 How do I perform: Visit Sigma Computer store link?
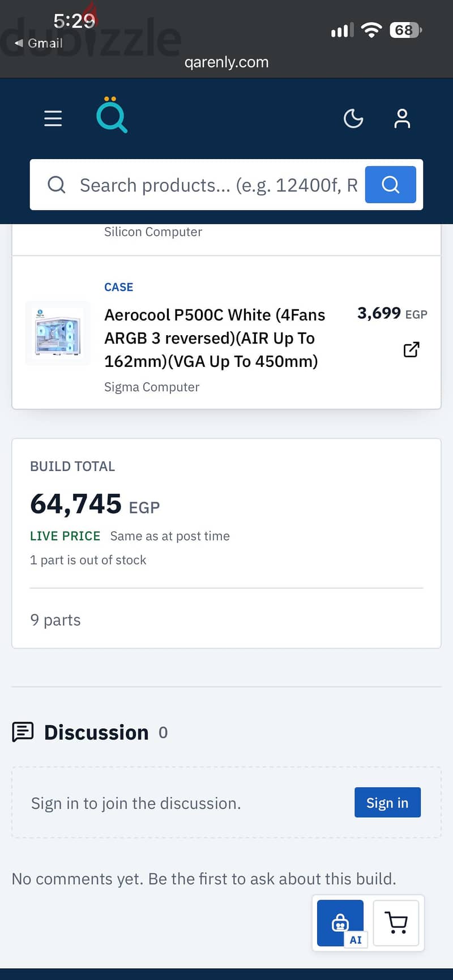152,387
